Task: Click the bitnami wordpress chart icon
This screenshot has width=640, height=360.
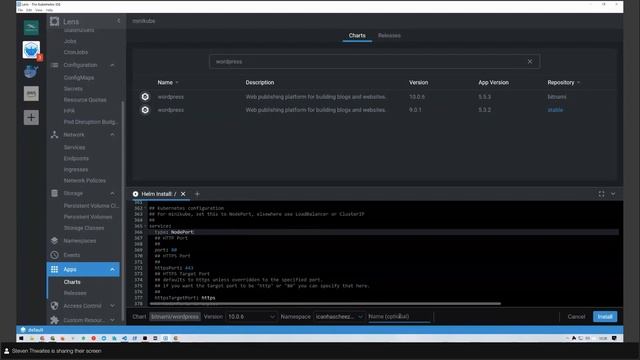Action: tap(145, 97)
